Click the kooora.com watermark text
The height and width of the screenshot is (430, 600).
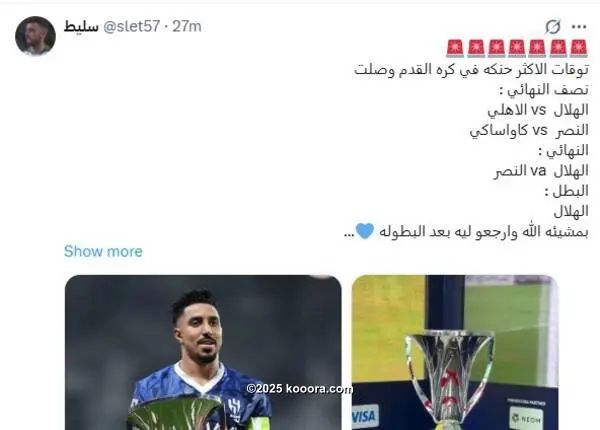[x=299, y=389]
